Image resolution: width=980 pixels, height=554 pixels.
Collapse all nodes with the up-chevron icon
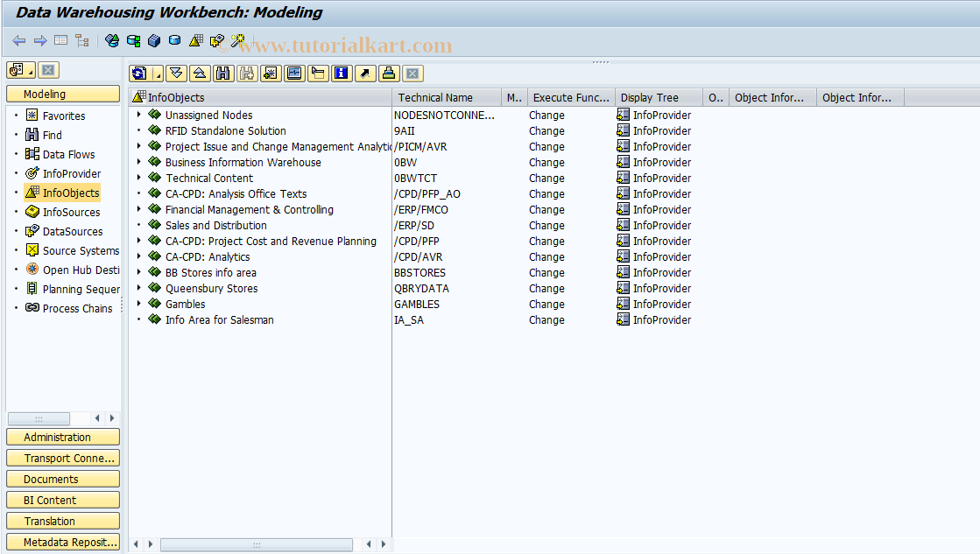click(201, 74)
